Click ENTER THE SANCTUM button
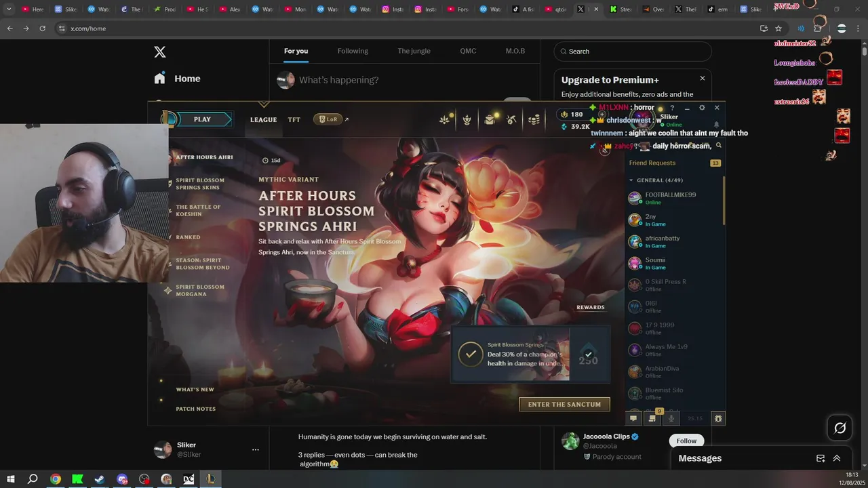This screenshot has width=868, height=488. pyautogui.click(x=564, y=405)
